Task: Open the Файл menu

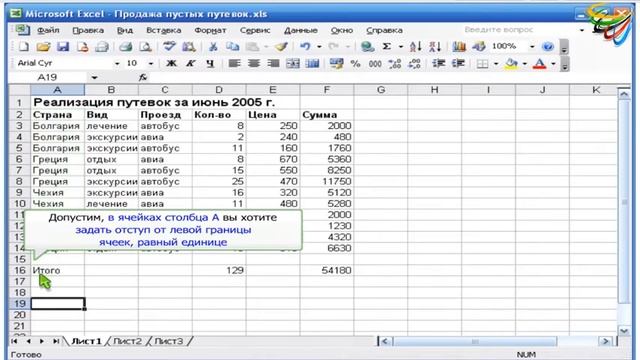Action: [48, 30]
